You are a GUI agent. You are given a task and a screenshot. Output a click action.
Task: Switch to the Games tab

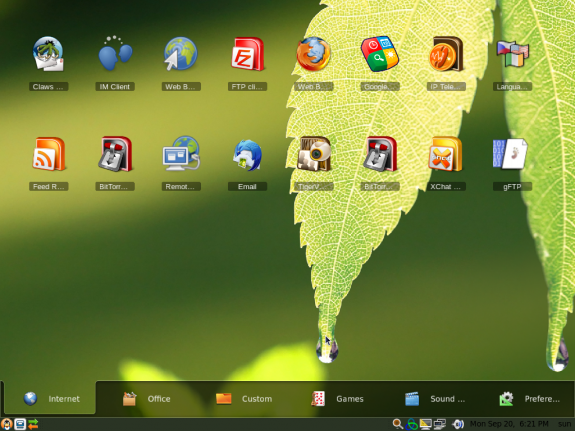point(337,399)
